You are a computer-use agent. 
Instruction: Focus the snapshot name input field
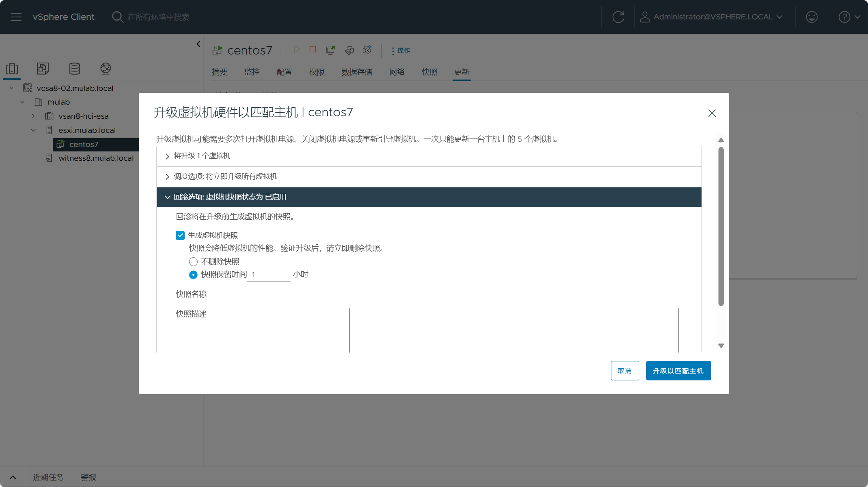[491, 294]
